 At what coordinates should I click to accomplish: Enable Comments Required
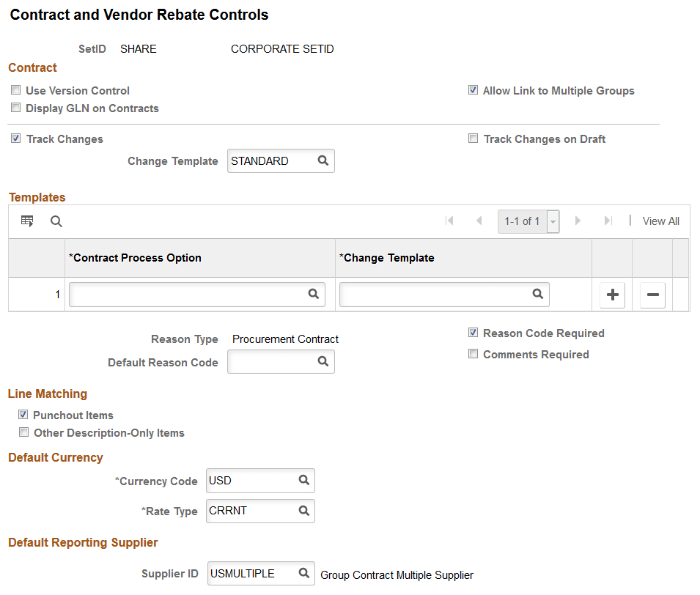pos(474,354)
